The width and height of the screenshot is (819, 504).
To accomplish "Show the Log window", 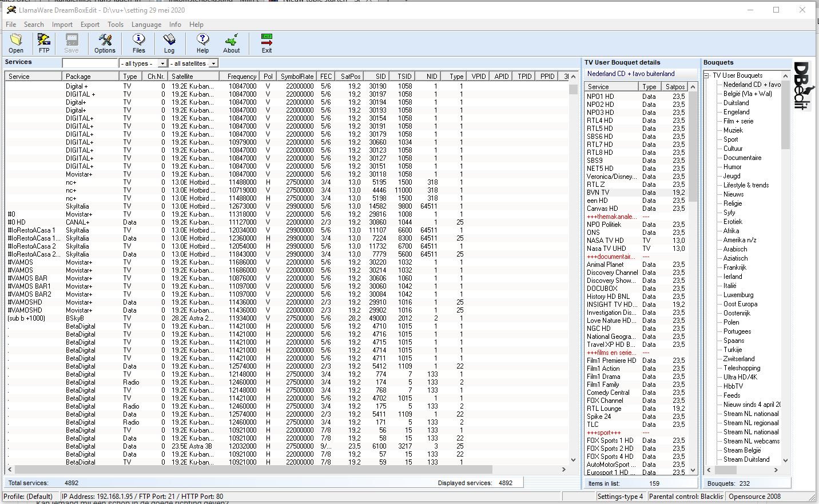I will click(169, 43).
